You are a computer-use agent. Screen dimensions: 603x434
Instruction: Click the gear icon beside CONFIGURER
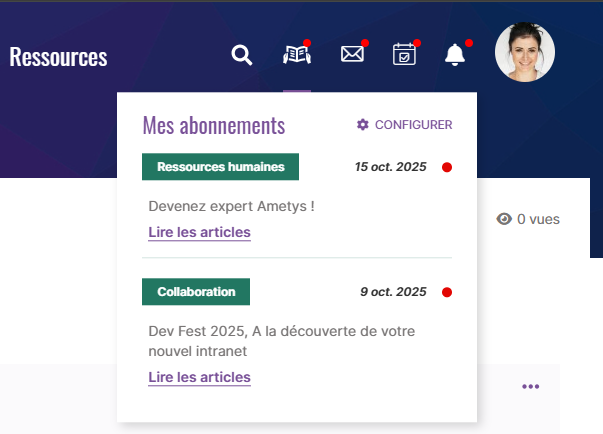click(363, 125)
